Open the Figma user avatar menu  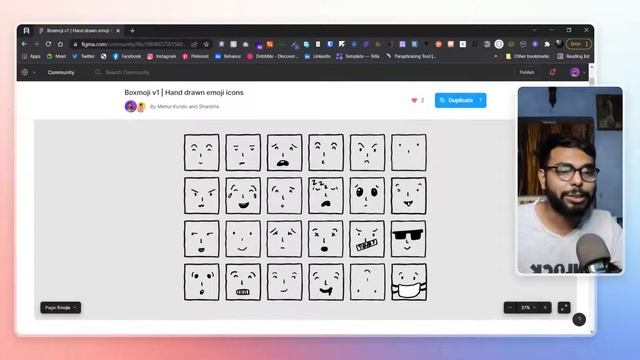[575, 72]
